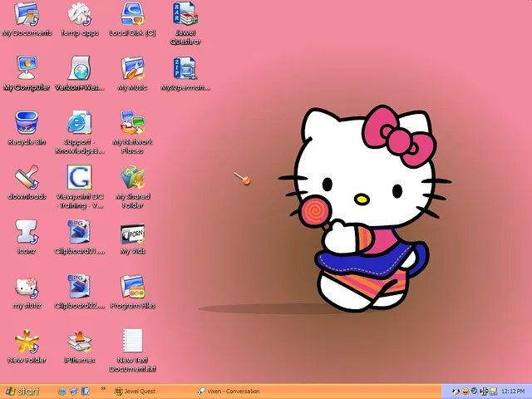
Task: Click the laughing smiley tray icon
Action: tap(465, 392)
